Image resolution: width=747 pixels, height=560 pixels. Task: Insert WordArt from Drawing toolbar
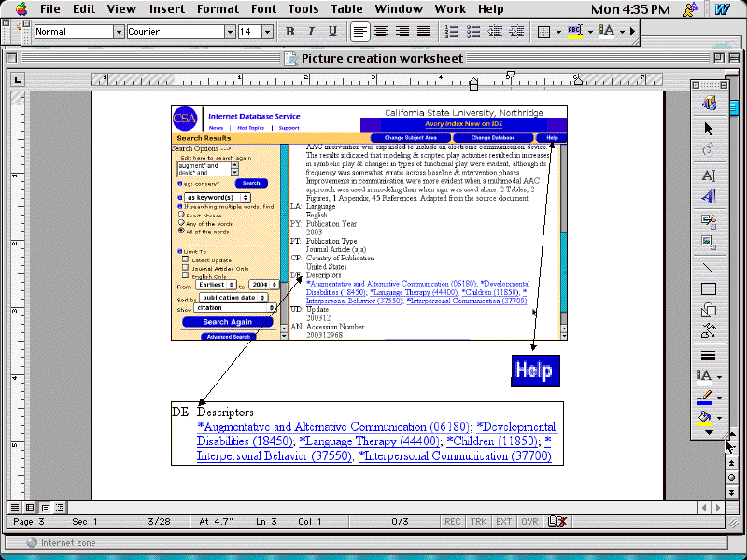tap(709, 196)
